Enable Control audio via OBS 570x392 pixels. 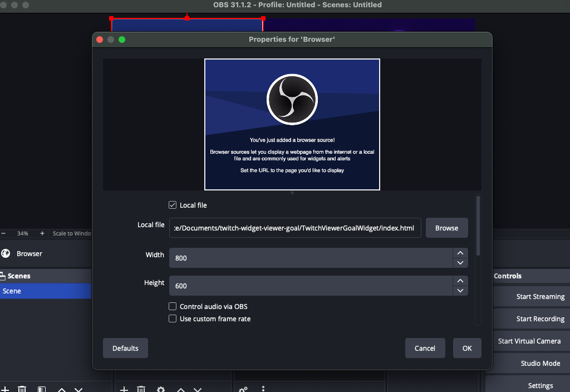click(173, 306)
